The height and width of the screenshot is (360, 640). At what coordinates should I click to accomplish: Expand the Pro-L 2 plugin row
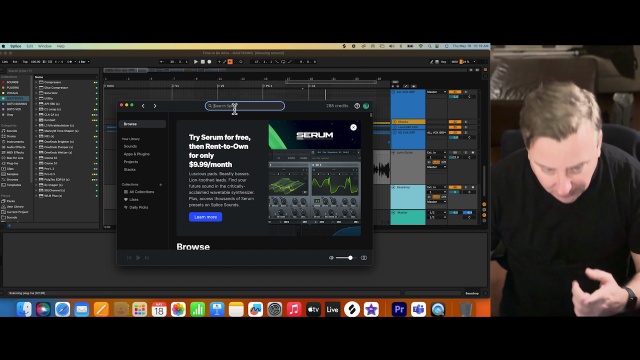pyautogui.click(x=36, y=169)
